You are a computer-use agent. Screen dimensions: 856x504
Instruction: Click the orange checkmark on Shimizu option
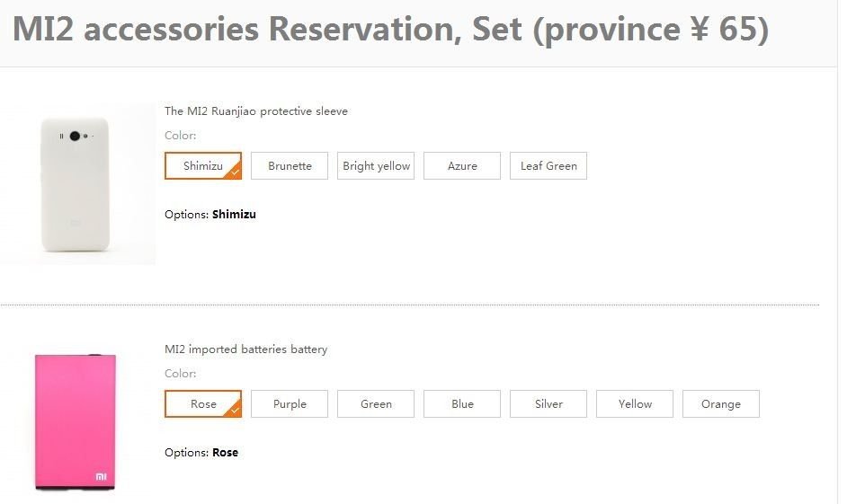click(236, 172)
